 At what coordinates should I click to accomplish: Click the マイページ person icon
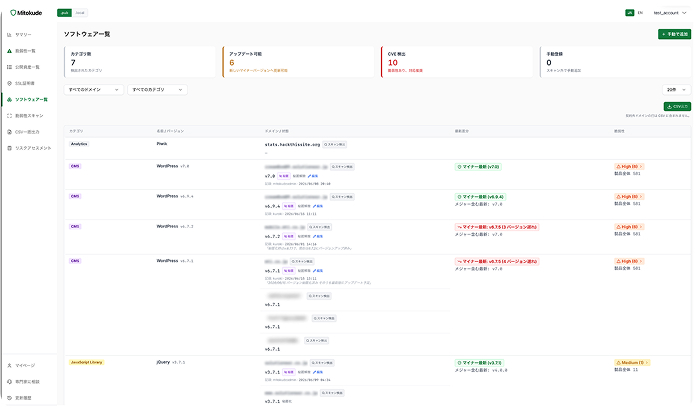click(9, 366)
